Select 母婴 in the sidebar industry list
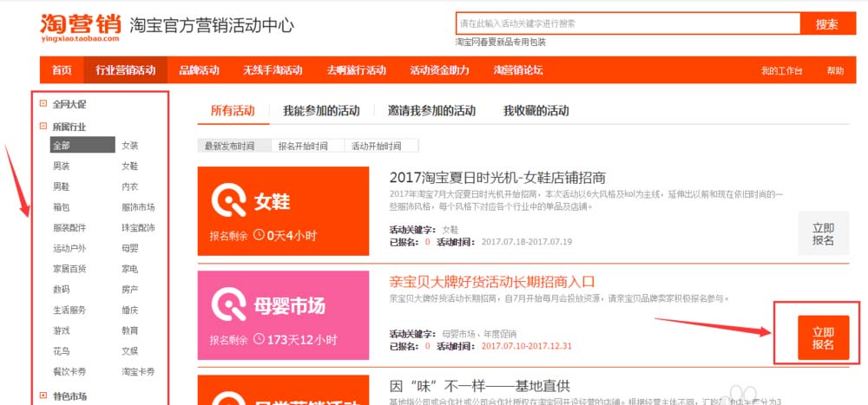 click(x=130, y=248)
